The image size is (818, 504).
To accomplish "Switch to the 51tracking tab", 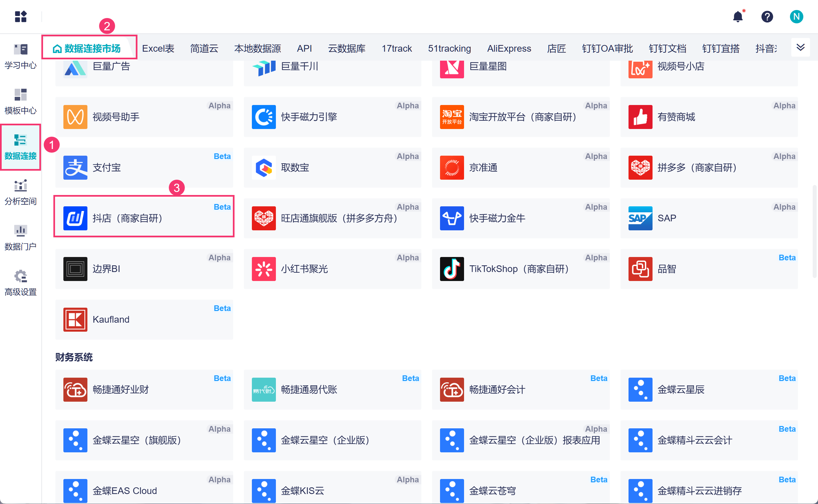I will [449, 49].
